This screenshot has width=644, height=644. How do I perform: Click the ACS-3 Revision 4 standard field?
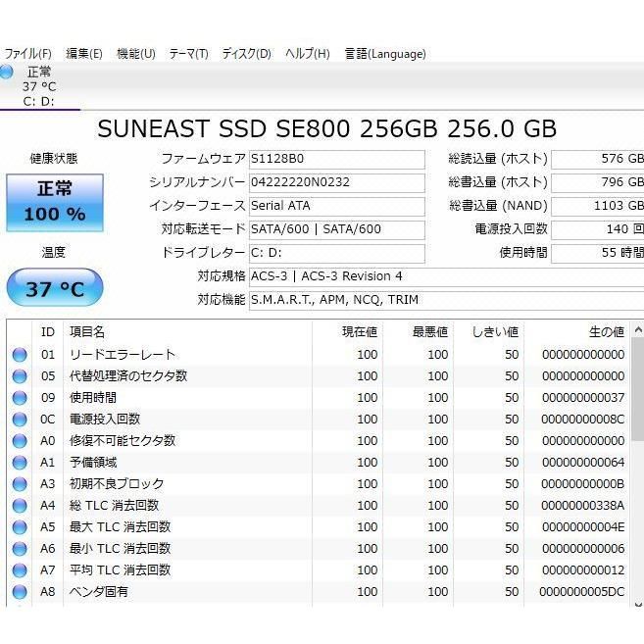coord(446,276)
